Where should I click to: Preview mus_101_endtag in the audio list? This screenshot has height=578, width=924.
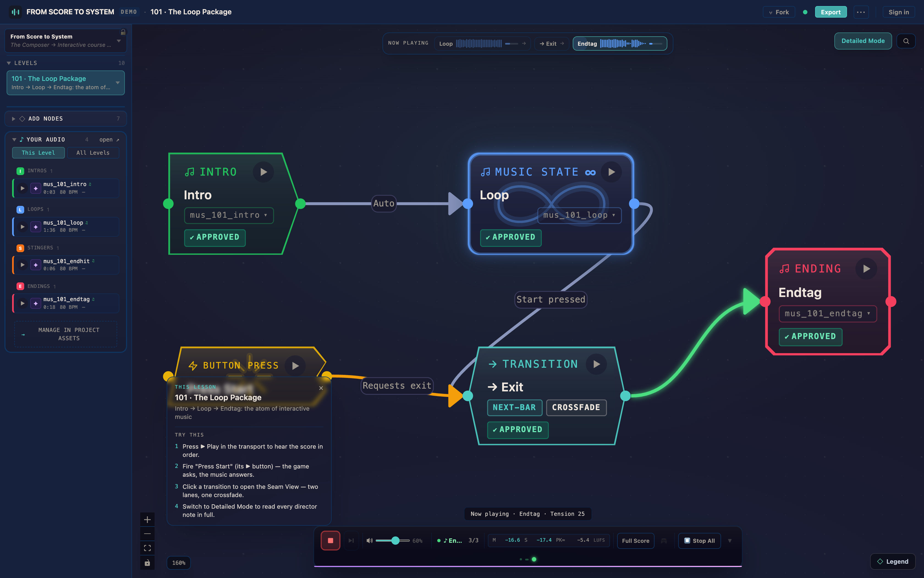click(x=23, y=303)
